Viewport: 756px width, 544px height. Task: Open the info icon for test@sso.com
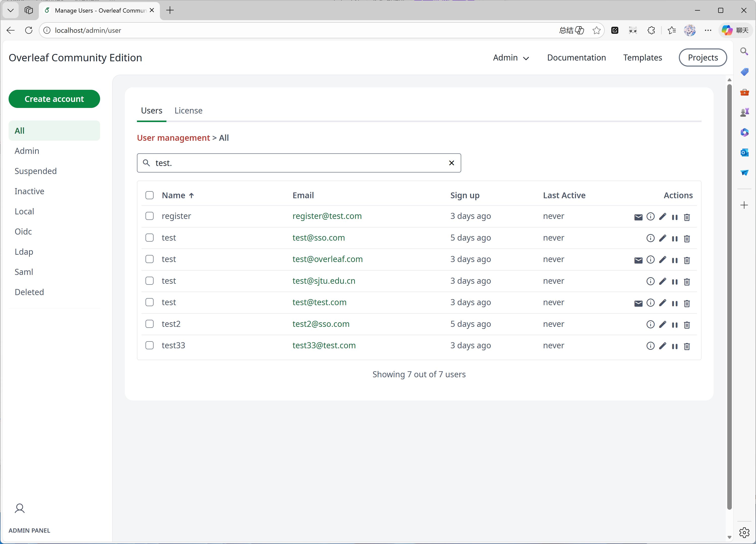(650, 238)
